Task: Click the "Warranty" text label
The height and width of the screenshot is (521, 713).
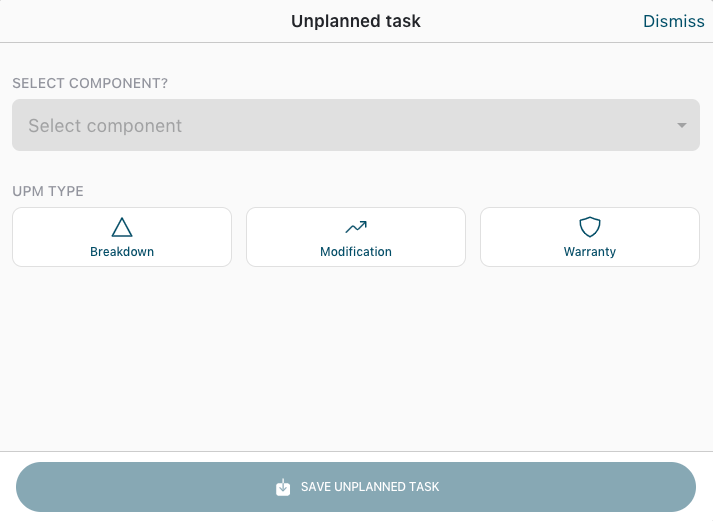Action: click(590, 252)
